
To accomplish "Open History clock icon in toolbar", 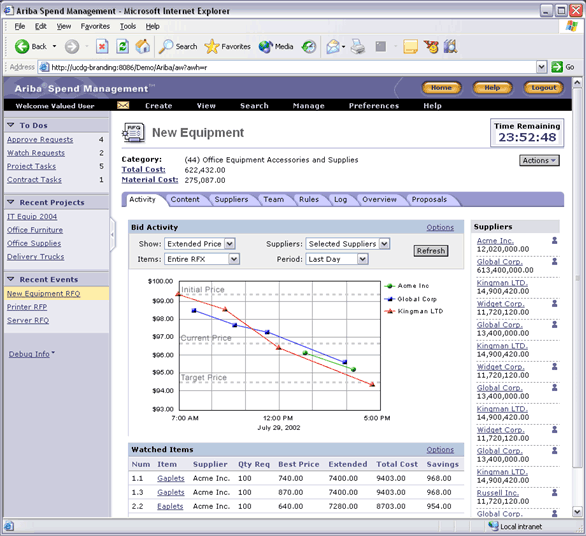I will click(x=309, y=47).
